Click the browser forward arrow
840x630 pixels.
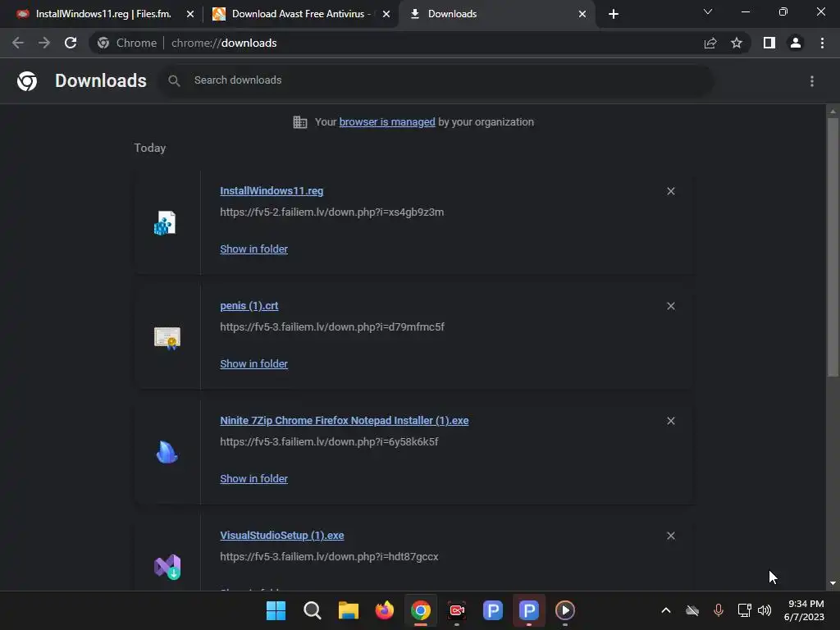click(44, 43)
